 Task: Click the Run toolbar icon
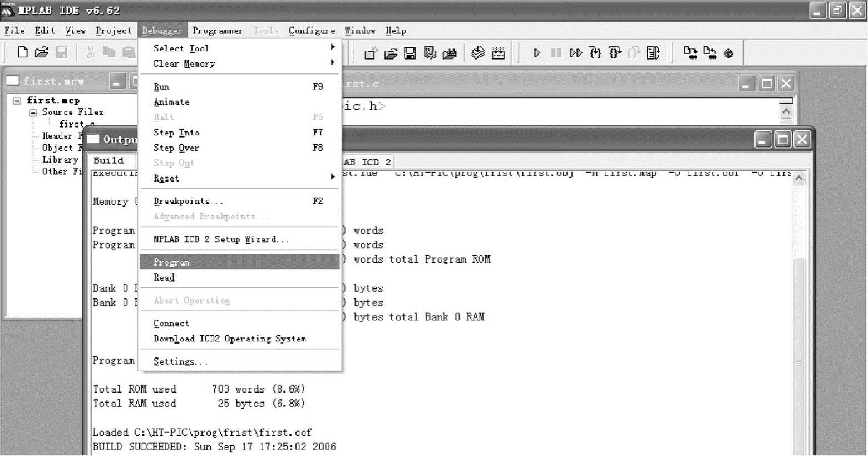(537, 53)
